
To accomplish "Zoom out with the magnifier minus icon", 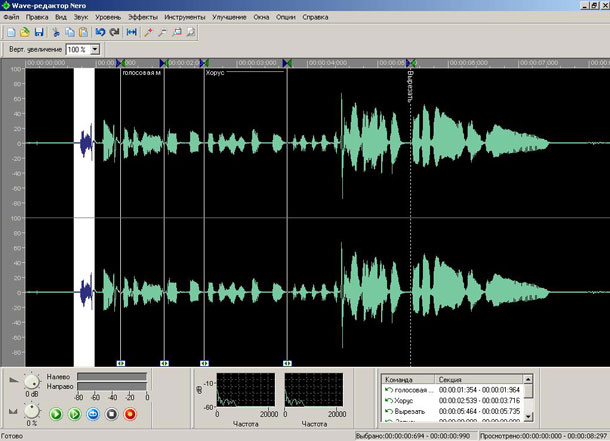I will [x=162, y=32].
